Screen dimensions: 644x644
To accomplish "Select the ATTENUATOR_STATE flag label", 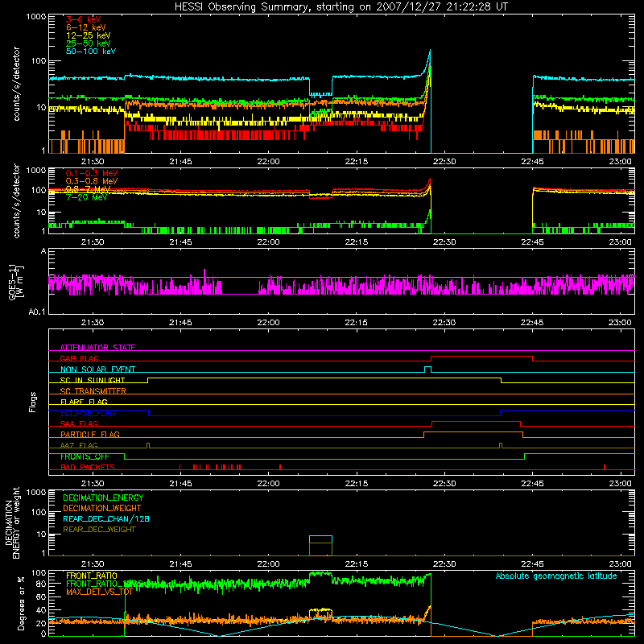I will pyautogui.click(x=97, y=348).
